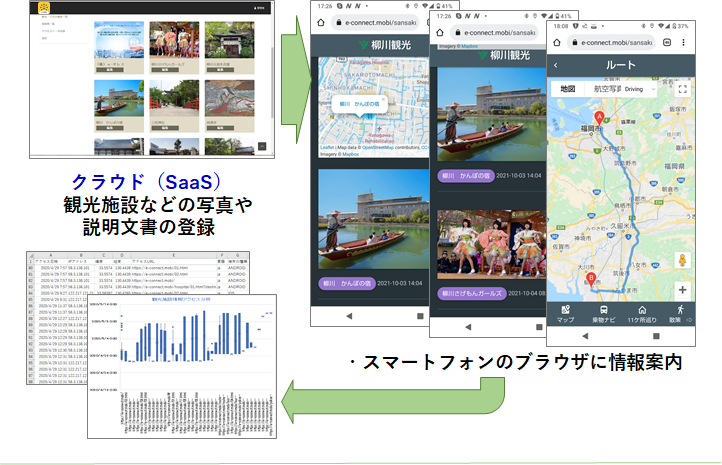The height and width of the screenshot is (465, 722).
Task: Click the 柳川観光 logo in the Leaflet map phone
Action: tap(385, 45)
